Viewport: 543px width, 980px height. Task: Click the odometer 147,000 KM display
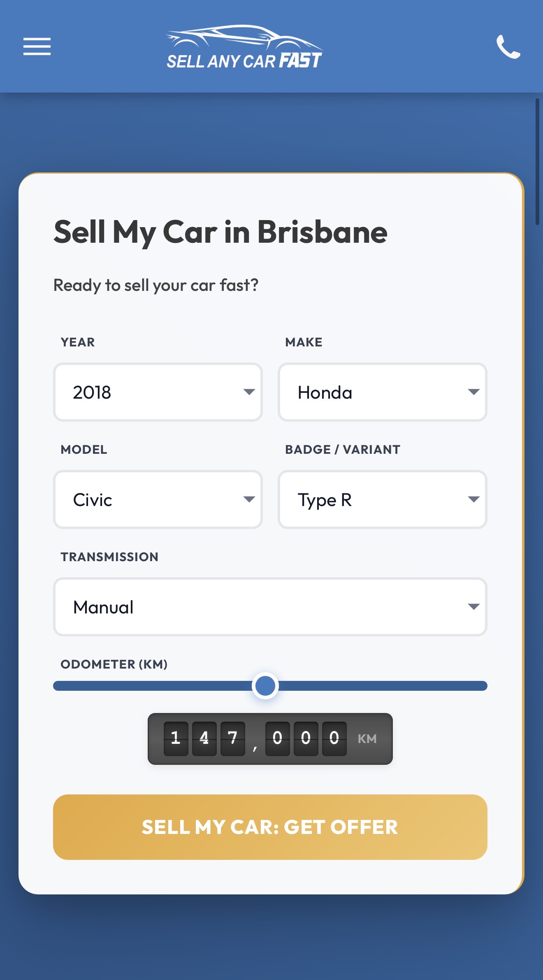270,739
